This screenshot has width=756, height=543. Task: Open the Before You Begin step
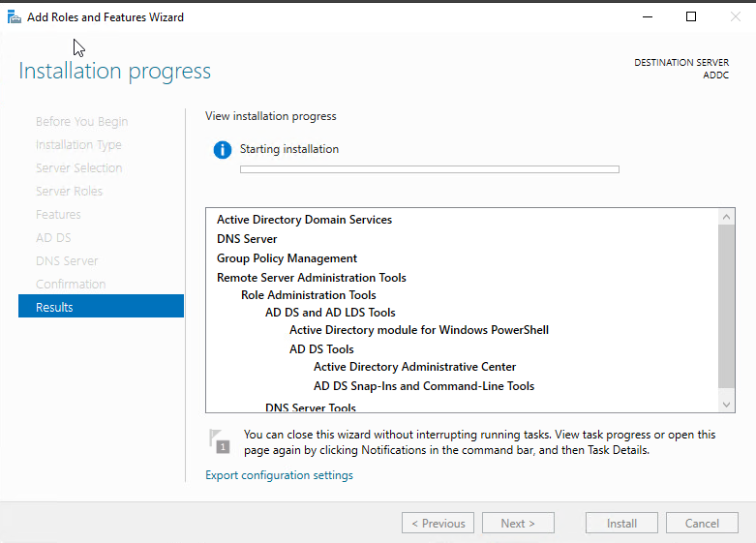(82, 122)
